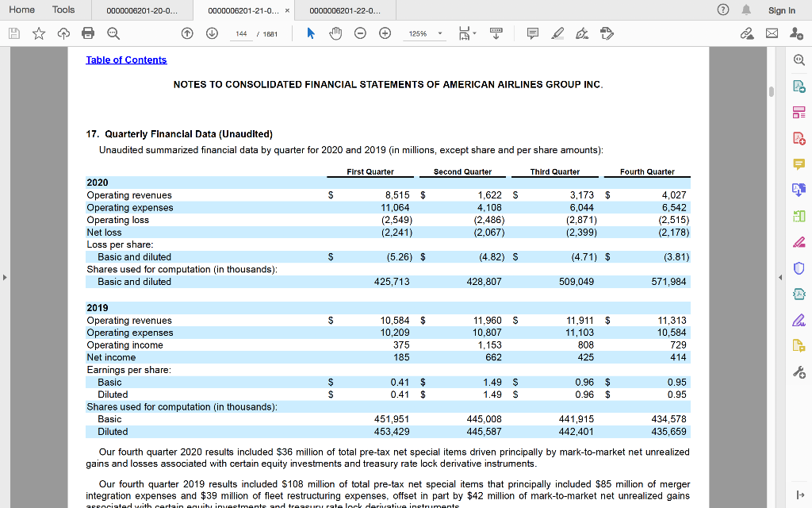812x508 pixels.
Task: Save the document
Action: 13,33
